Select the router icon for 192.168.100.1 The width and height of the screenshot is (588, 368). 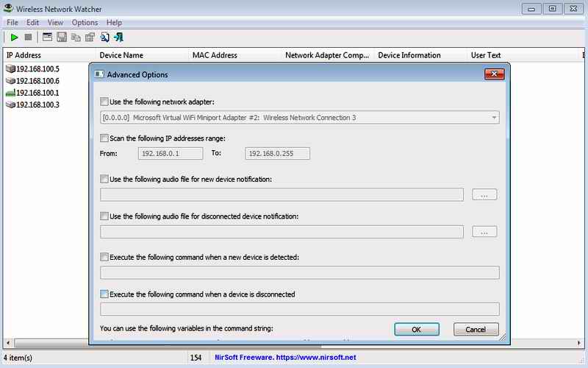(10, 93)
